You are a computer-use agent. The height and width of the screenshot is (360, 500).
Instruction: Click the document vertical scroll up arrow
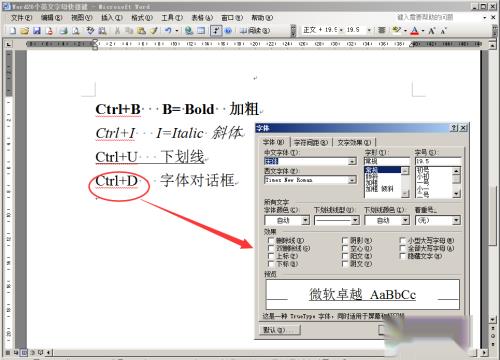pos(493,45)
